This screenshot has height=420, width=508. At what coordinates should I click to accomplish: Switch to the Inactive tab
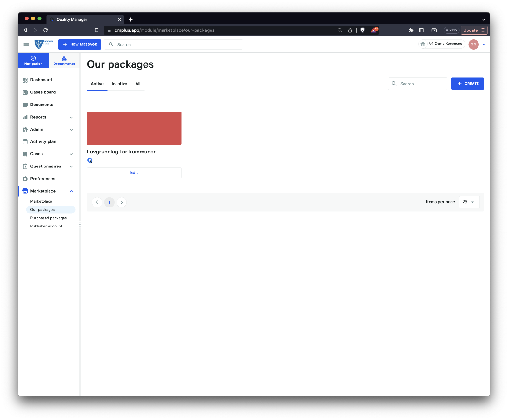click(x=119, y=84)
